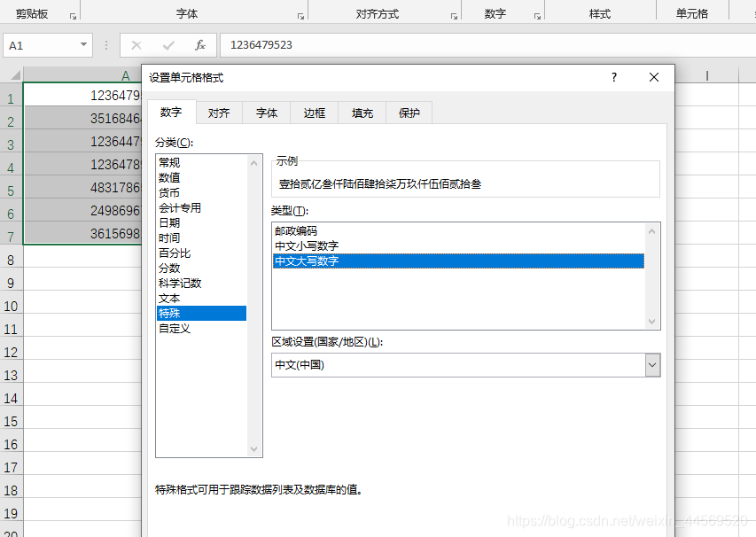Switch to 填充 tab
Image resolution: width=756 pixels, height=537 pixels.
pyautogui.click(x=362, y=113)
